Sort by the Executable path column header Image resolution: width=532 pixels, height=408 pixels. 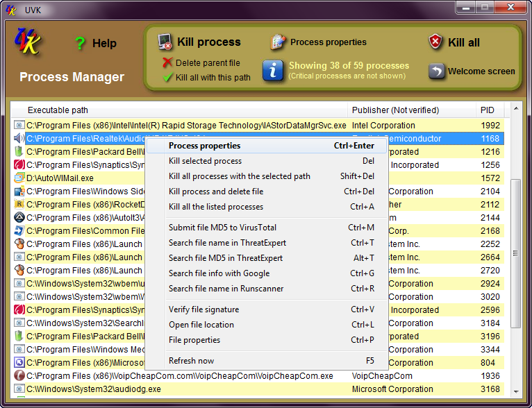click(x=180, y=110)
